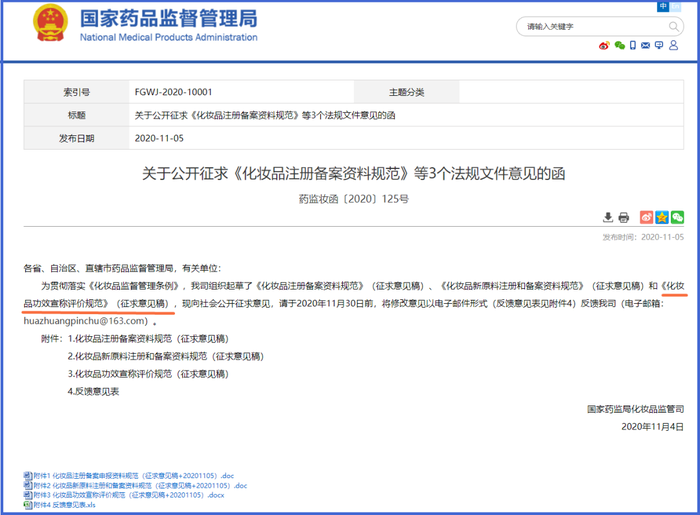Click the 索引号 label cell
This screenshot has width=700, height=515.
[76, 92]
